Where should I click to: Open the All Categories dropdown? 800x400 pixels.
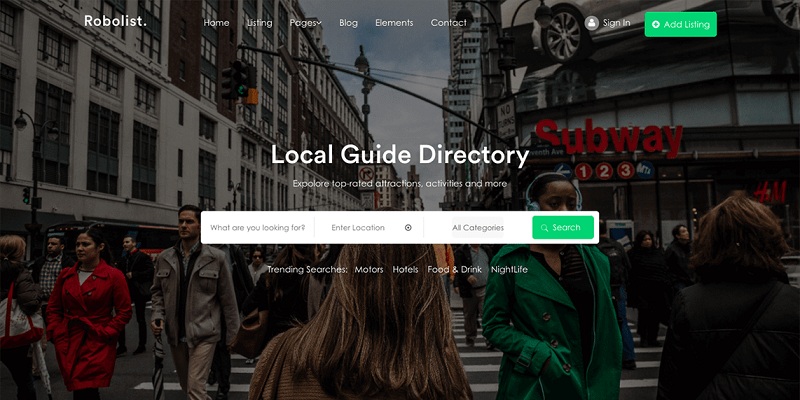pos(478,228)
